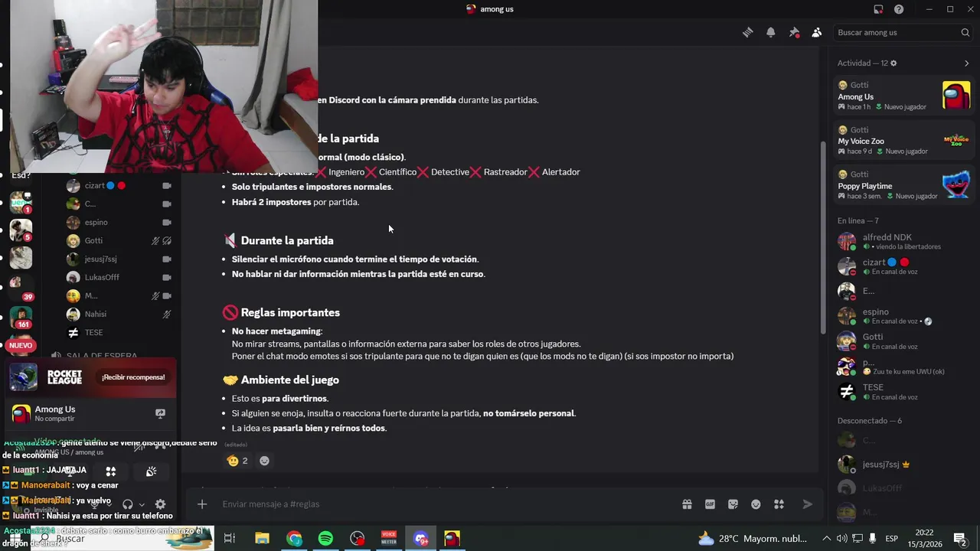Open the GIF picker
The width and height of the screenshot is (980, 551).
pyautogui.click(x=710, y=504)
